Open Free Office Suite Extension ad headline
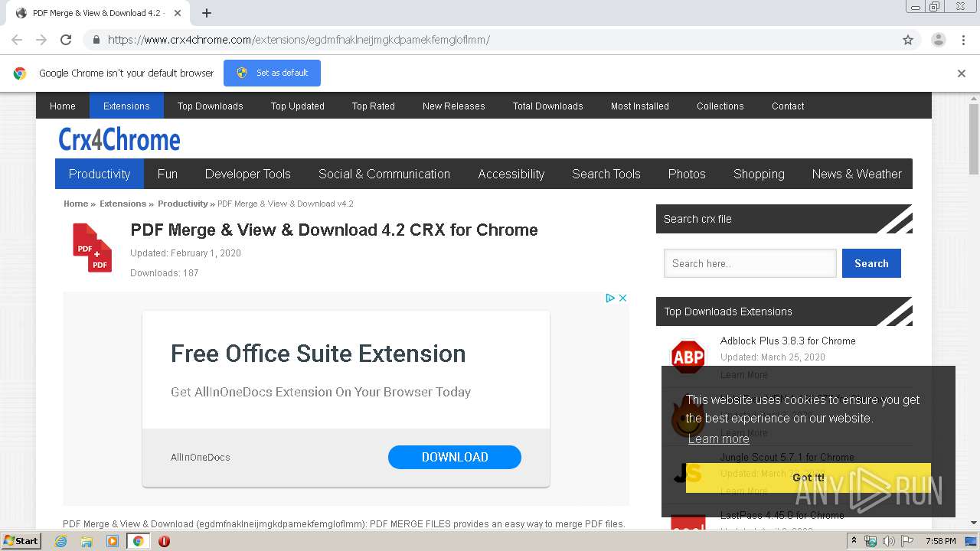Image resolution: width=980 pixels, height=551 pixels. point(318,354)
